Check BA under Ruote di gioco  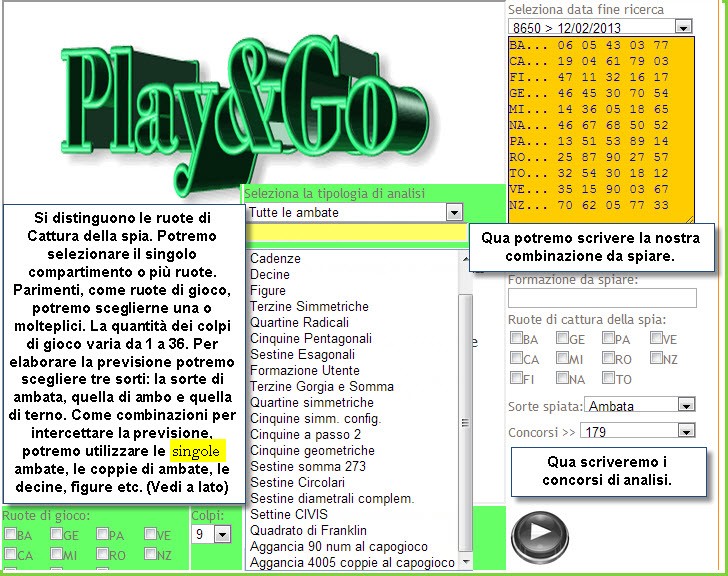coord(10,534)
